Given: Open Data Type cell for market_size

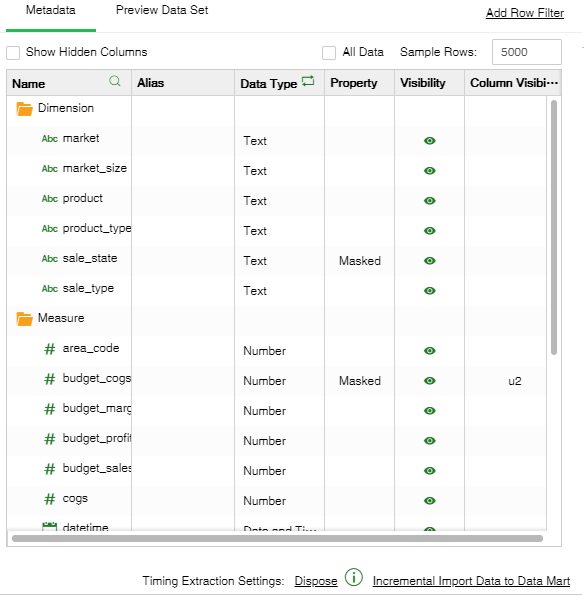Looking at the screenshot, I should (279, 171).
